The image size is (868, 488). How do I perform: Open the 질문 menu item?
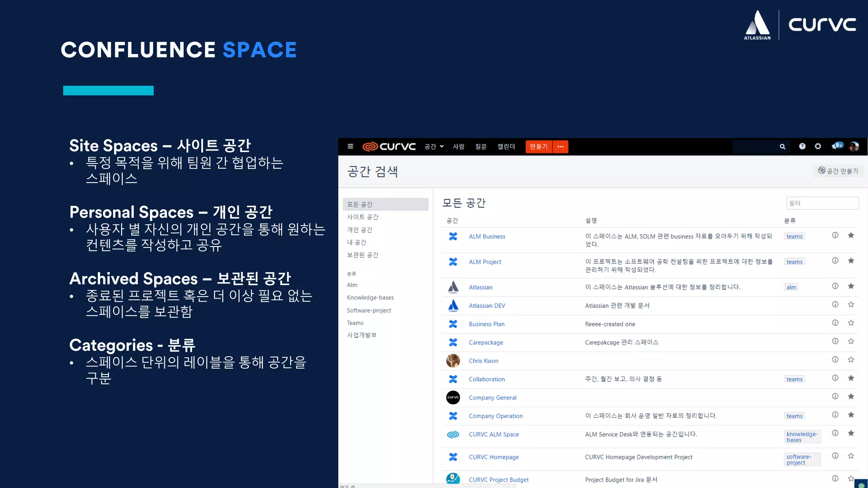481,147
